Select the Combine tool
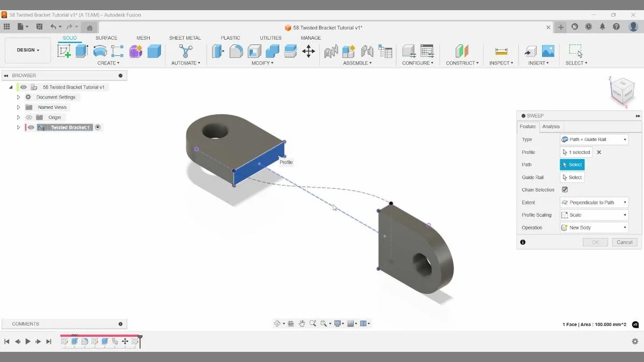Viewport: 644px width, 362px height. click(273, 51)
